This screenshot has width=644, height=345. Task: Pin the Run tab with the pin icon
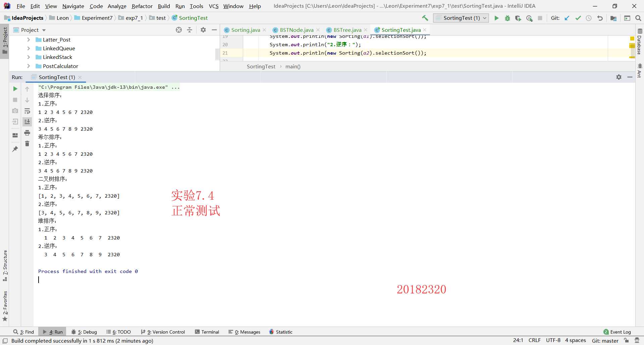pyautogui.click(x=15, y=149)
